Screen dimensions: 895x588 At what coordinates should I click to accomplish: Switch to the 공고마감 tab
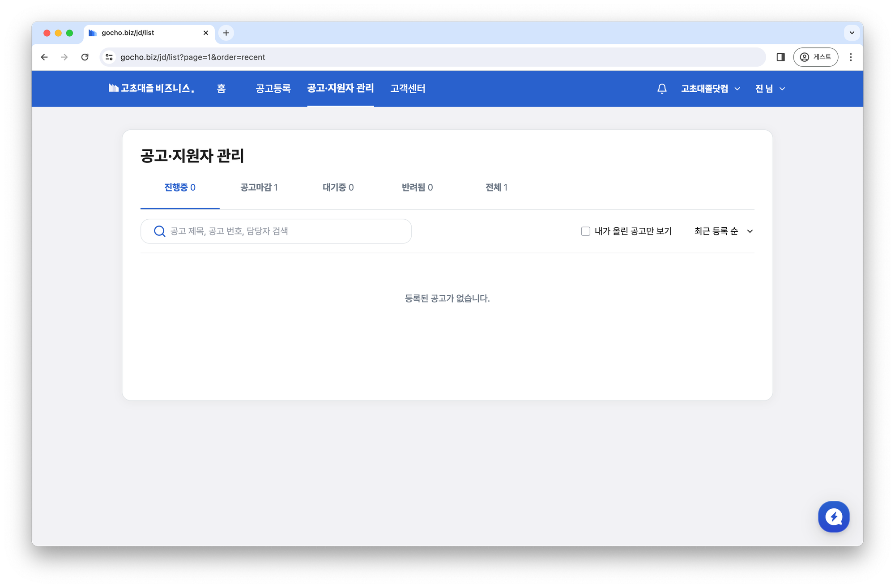260,187
